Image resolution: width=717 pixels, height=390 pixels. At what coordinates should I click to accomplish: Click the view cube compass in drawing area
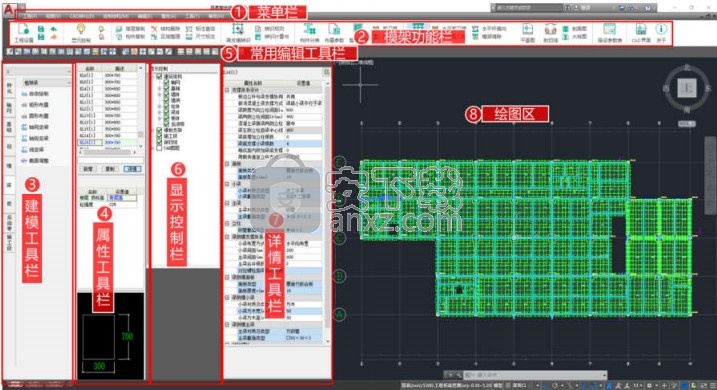687,88
